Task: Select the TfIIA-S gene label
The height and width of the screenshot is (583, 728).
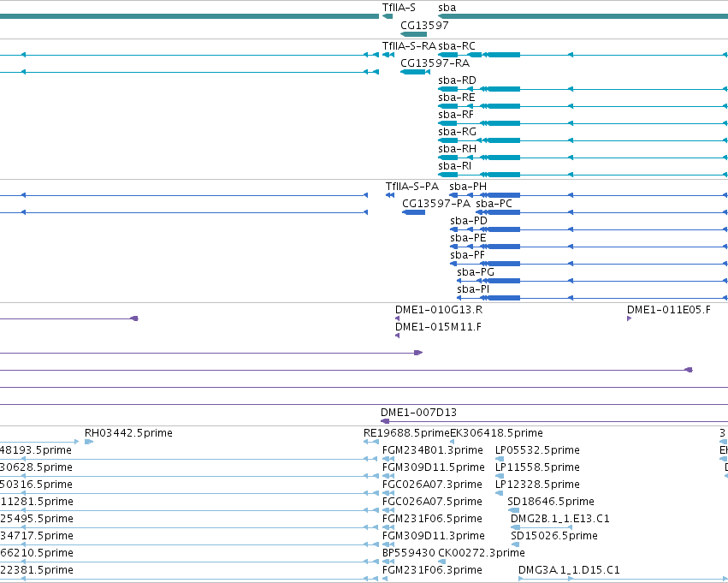Action: tap(399, 8)
